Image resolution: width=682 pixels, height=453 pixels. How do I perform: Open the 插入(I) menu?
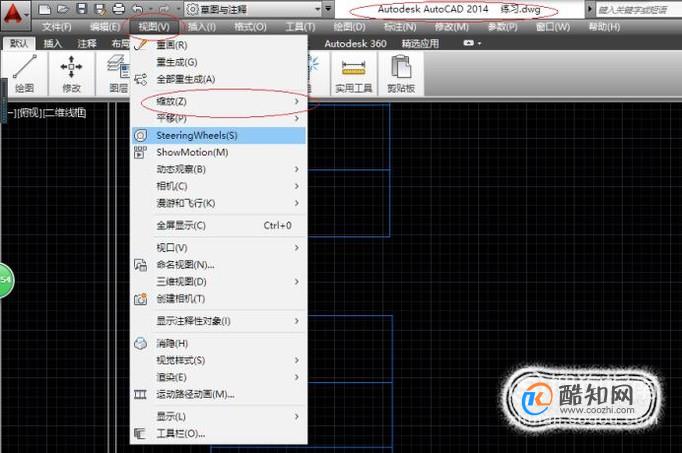point(202,27)
